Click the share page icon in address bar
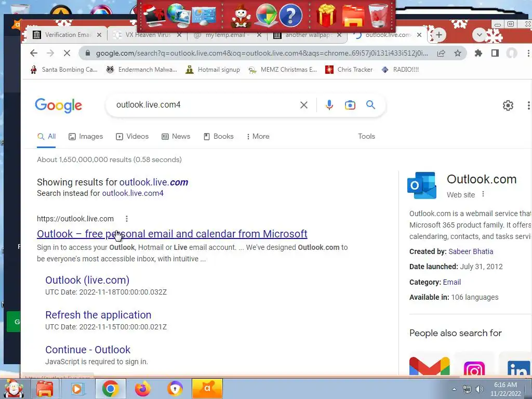Image resolution: width=532 pixels, height=399 pixels. coord(441,53)
